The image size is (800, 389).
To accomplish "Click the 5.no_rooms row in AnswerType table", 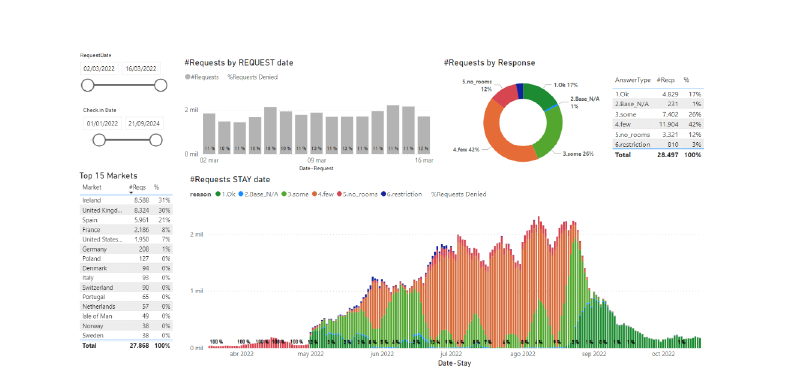I will 658,134.
